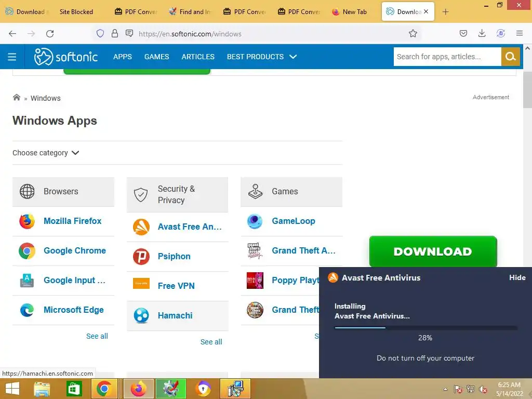Click the Poppy Playtime app icon
532x399 pixels.
pyautogui.click(x=255, y=280)
